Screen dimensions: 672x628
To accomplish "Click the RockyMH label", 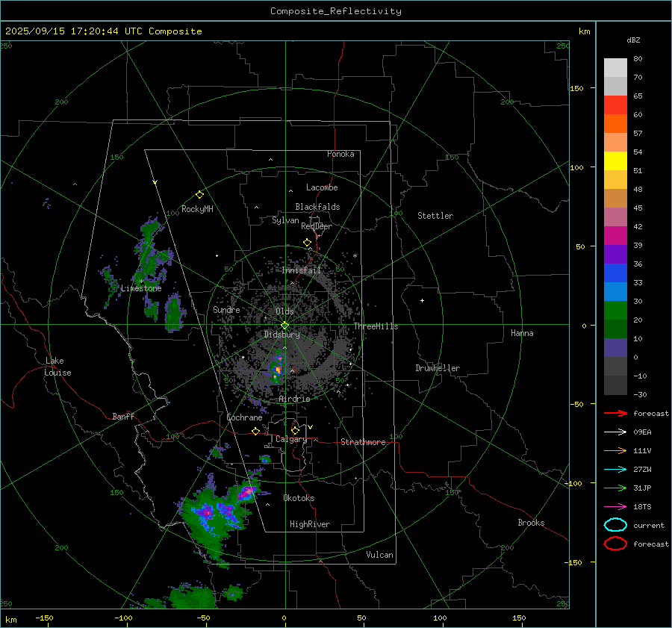I will coord(197,209).
